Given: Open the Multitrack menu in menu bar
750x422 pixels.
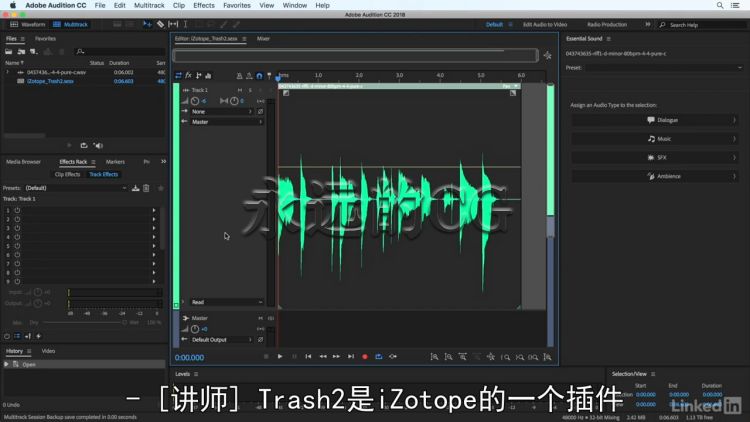Looking at the screenshot, I should coord(149,5).
